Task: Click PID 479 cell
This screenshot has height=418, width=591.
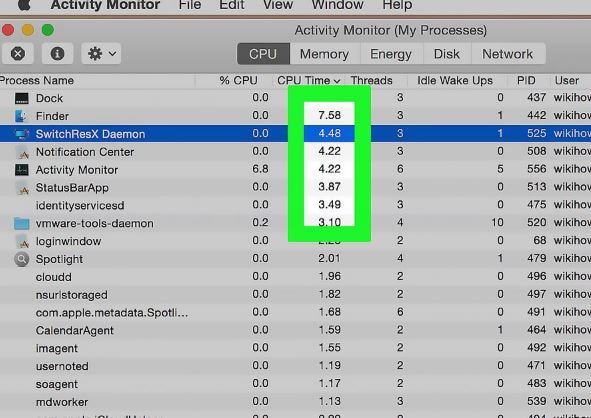Action: click(x=536, y=259)
